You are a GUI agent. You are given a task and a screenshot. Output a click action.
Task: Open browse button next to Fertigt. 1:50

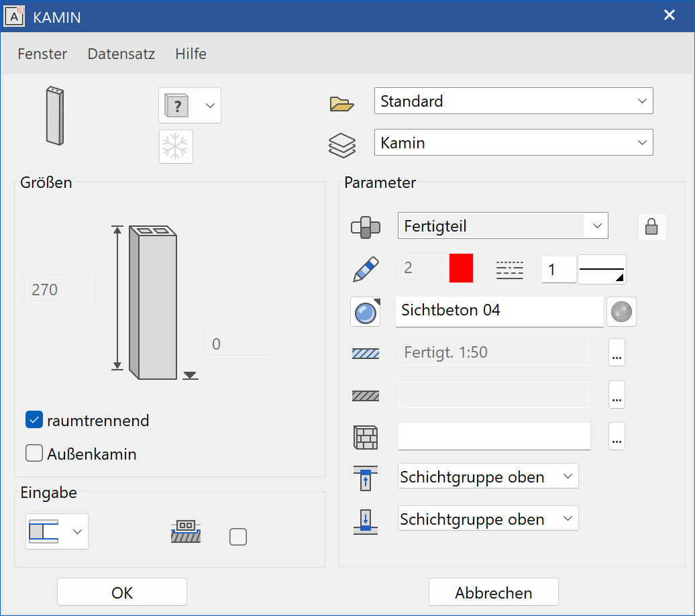coord(617,352)
